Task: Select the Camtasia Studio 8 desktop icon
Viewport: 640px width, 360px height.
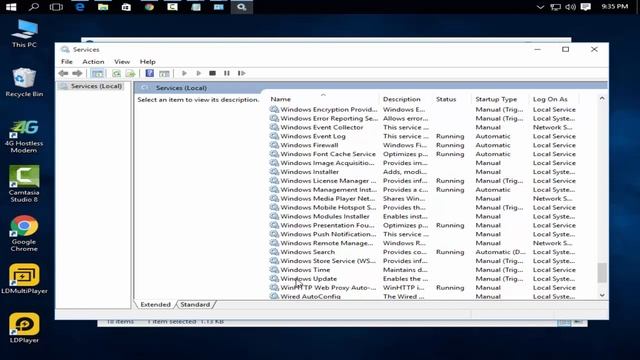Action: pos(24,184)
